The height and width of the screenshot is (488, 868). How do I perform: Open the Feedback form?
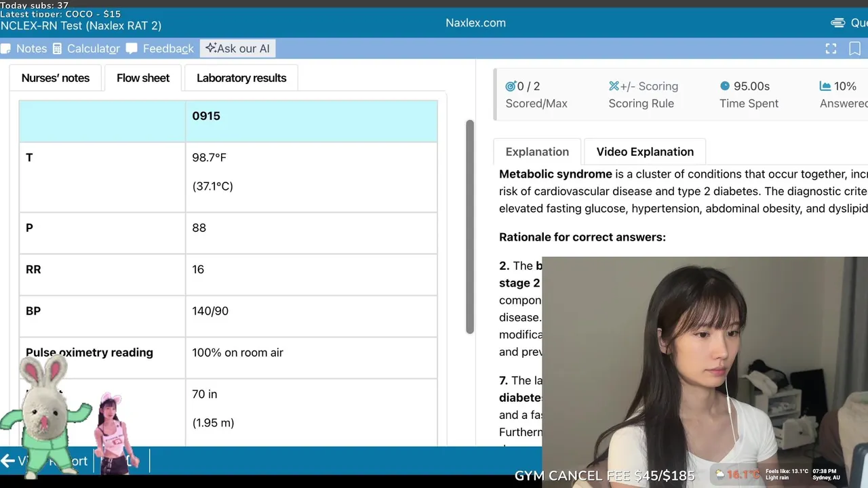(160, 49)
